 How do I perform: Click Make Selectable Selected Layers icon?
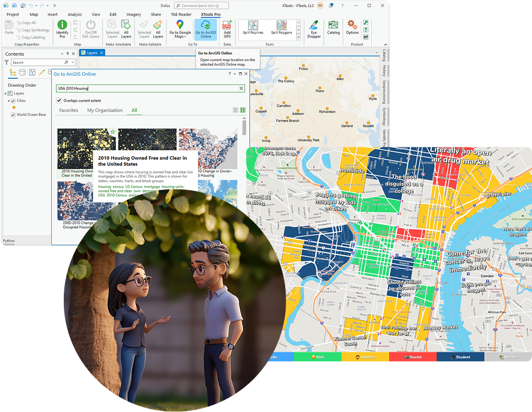112,25
